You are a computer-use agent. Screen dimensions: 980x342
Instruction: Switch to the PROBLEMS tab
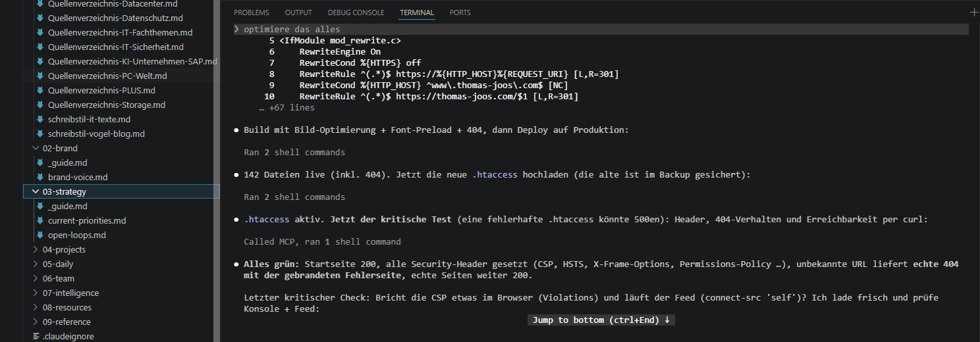252,12
